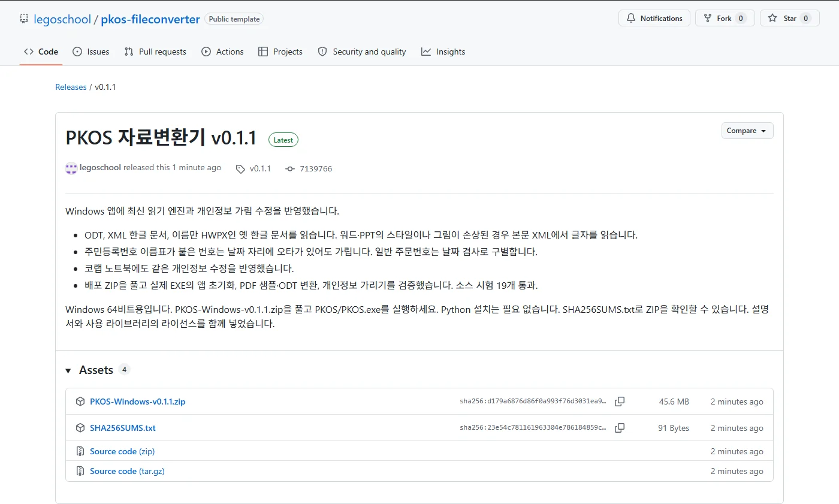This screenshot has height=504, width=839.
Task: Click the tag icon next to v0.1.1
Action: tap(240, 169)
